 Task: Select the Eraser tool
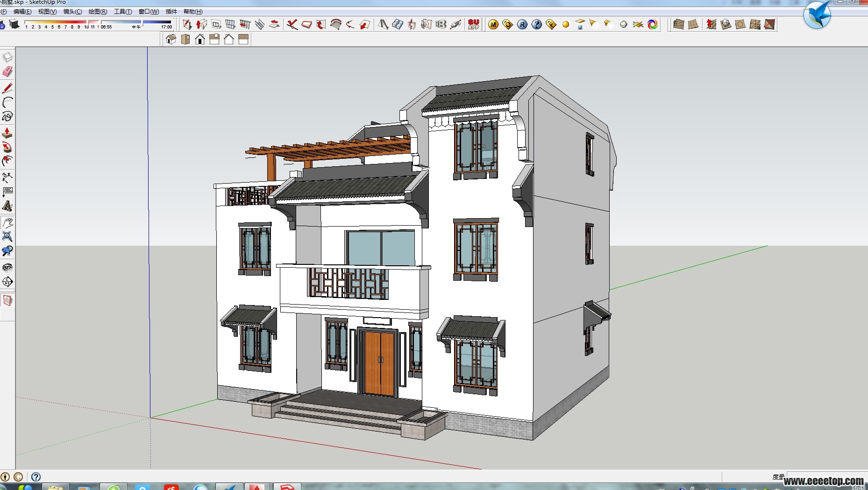click(x=7, y=71)
